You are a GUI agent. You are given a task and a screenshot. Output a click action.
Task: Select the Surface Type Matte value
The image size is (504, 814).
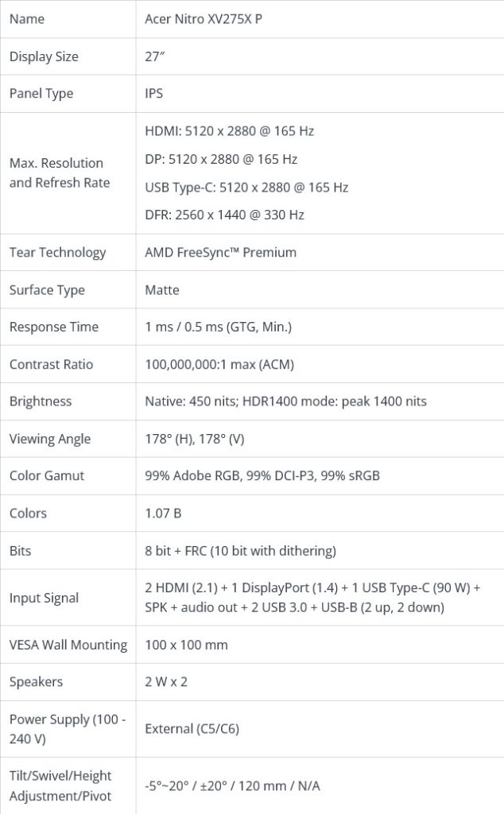pos(162,289)
